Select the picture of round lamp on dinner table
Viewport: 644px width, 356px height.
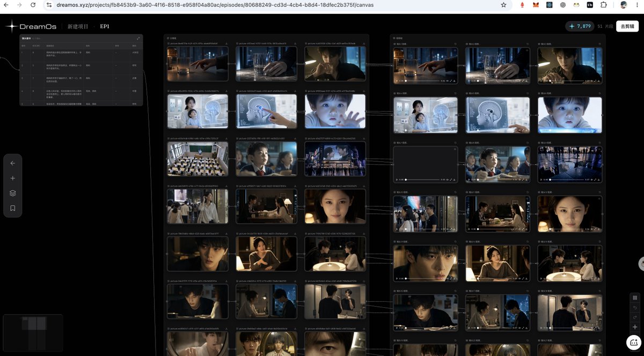335,253
